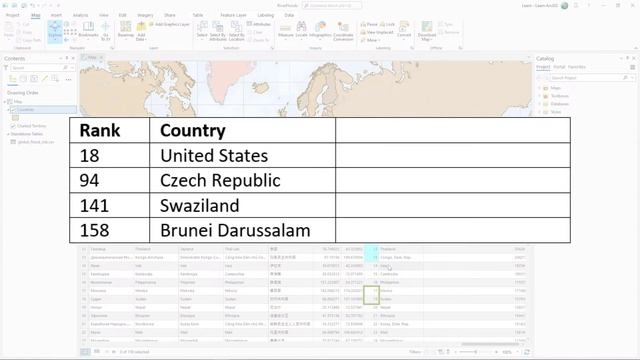Switch to the Imagery ribbon tab

click(145, 15)
